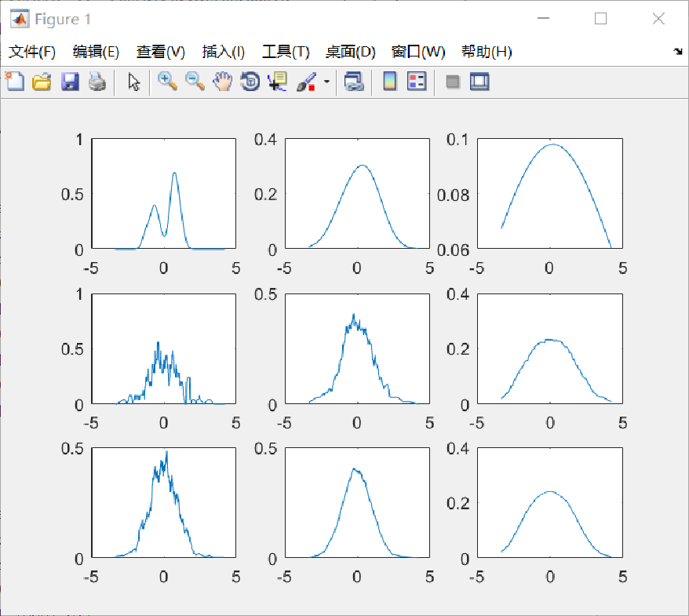
Task: Click the New Figure icon
Action: (x=15, y=82)
